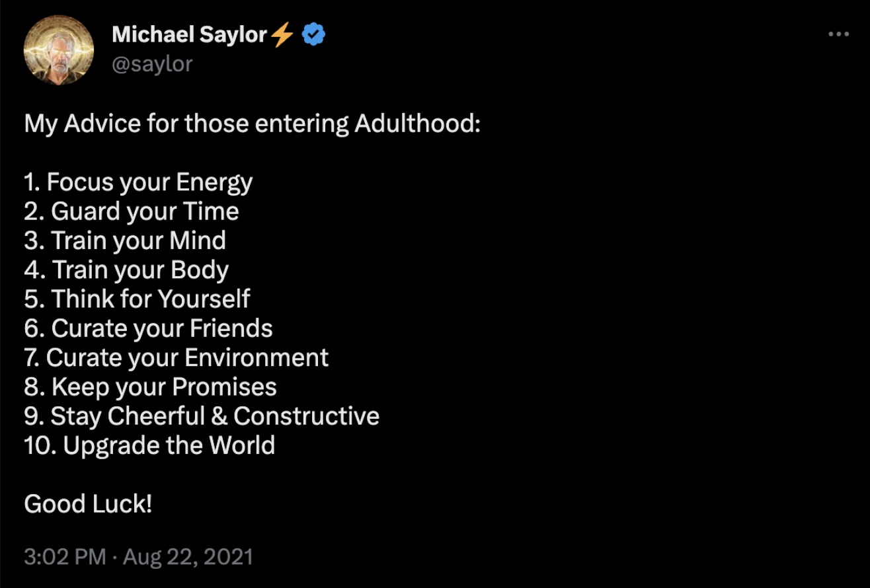Click the "My Advice for those entering Adulthood" line
Screen dimensions: 870x588
[x=252, y=124]
